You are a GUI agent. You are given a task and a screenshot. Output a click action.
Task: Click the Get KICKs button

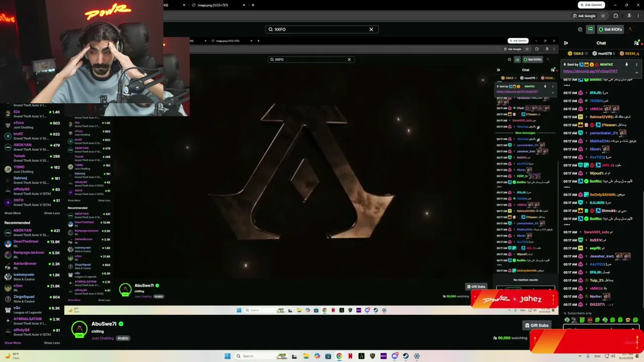tap(610, 29)
